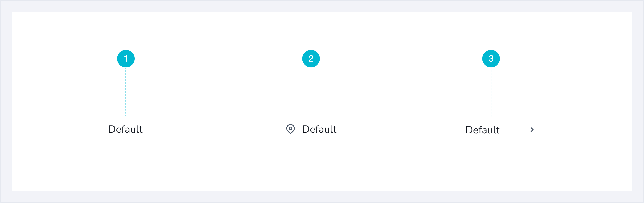
Task: Select the teal circle badge numbered 1
Action: 126,59
